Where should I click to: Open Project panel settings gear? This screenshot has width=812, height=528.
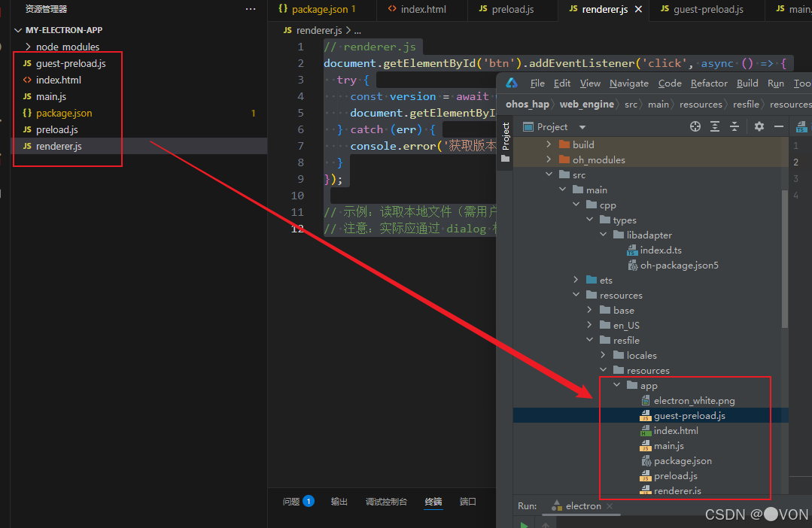pyautogui.click(x=759, y=127)
